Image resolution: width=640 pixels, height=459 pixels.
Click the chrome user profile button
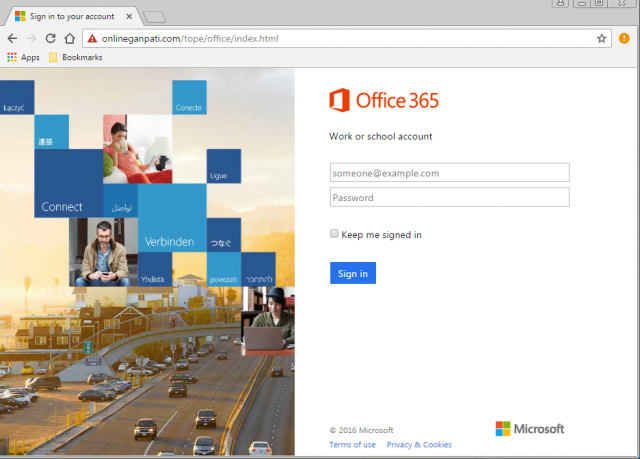tap(560, 3)
